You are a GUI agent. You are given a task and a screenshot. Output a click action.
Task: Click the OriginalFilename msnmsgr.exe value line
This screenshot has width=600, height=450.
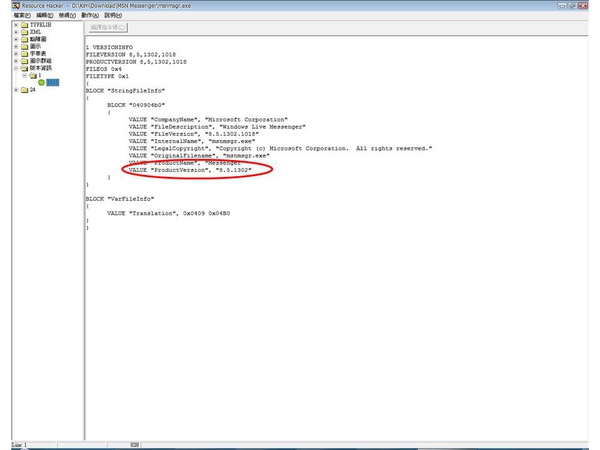coord(199,156)
